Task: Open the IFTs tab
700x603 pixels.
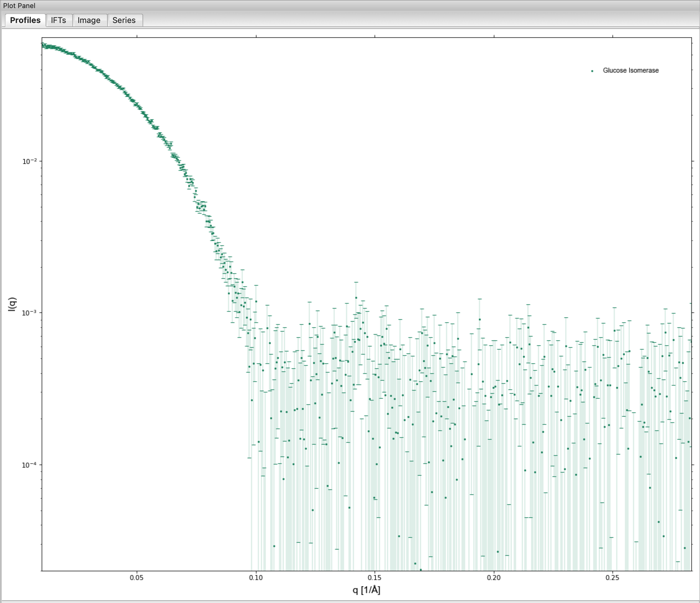Action: [58, 20]
